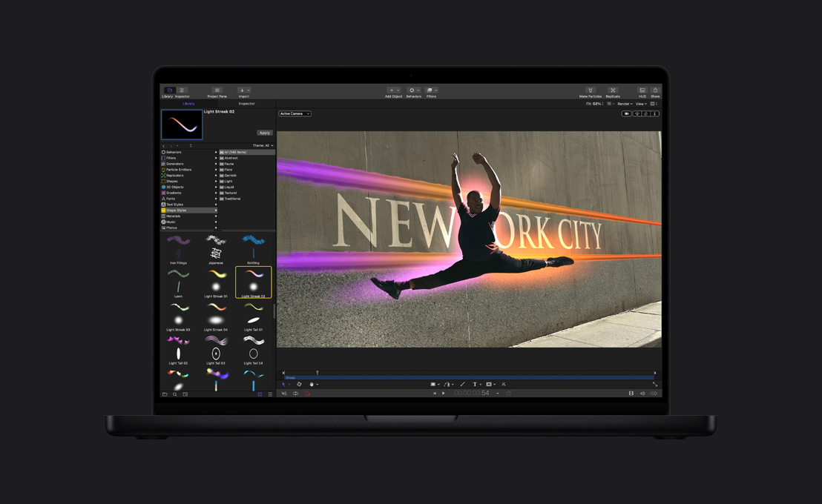This screenshot has width=822, height=504.
Task: Open the Active Camera dropdown
Action: [294, 113]
